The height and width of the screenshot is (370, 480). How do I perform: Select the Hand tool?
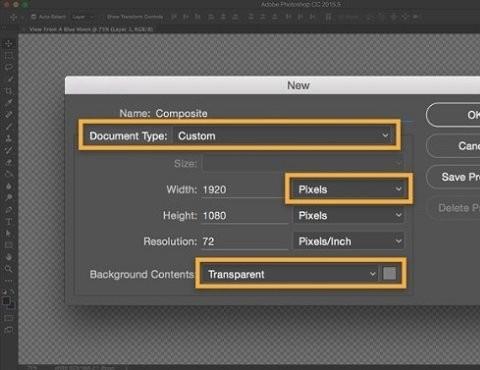pyautogui.click(x=9, y=257)
